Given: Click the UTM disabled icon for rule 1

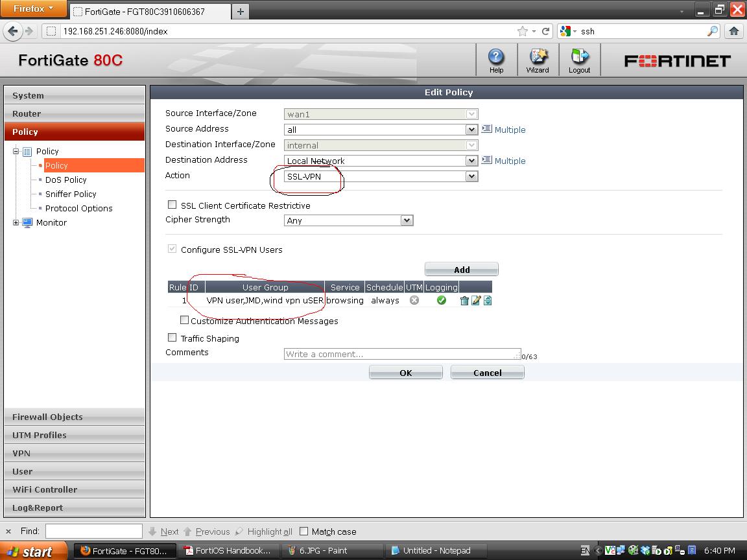Looking at the screenshot, I should coord(414,300).
